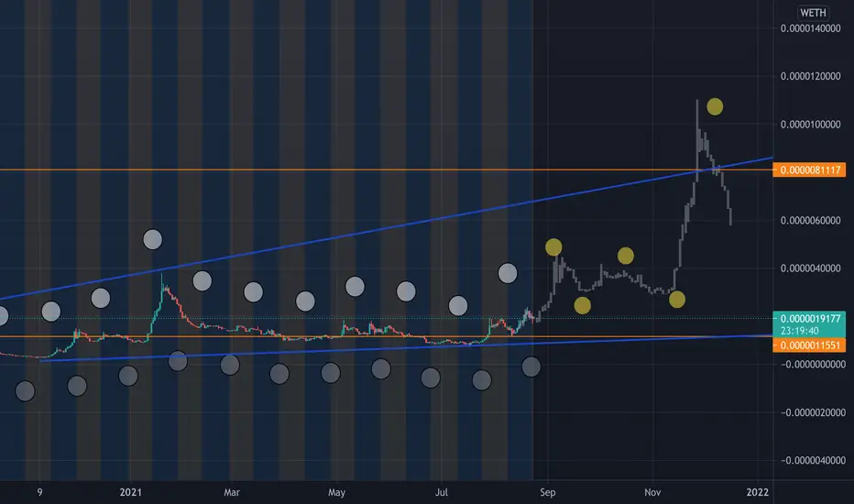Select the orange 0.0000011551 price label

pyautogui.click(x=809, y=345)
